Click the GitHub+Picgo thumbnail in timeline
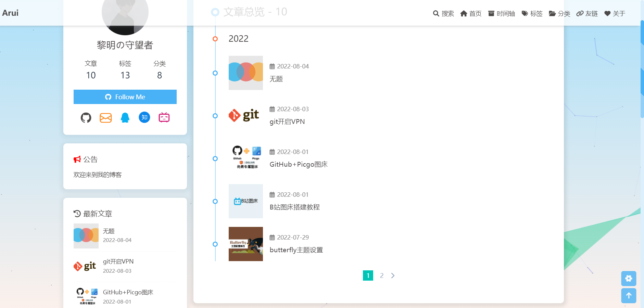This screenshot has width=644, height=308. pyautogui.click(x=245, y=158)
